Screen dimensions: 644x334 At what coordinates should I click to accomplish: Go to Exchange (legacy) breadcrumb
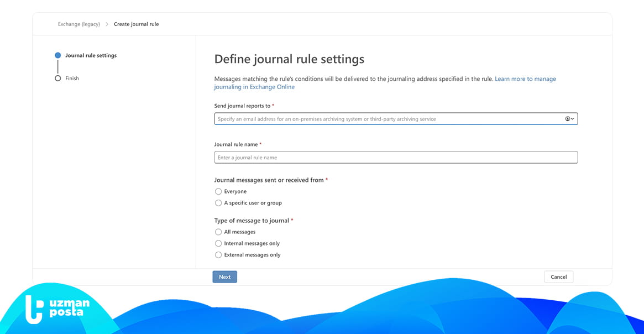pyautogui.click(x=79, y=24)
